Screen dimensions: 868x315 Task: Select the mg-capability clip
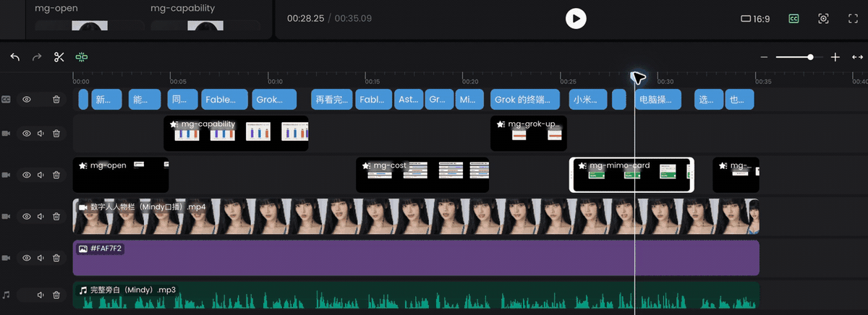(237, 134)
